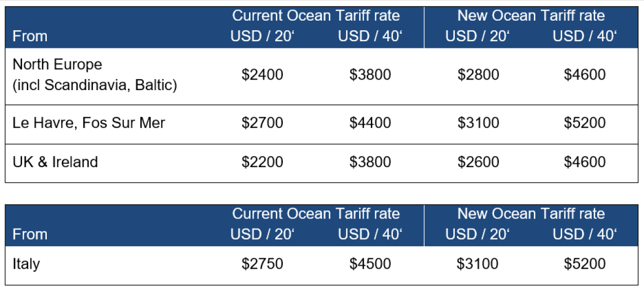
Task: Click the first table's Current Ocean Tariff rate header
Action: (316, 16)
